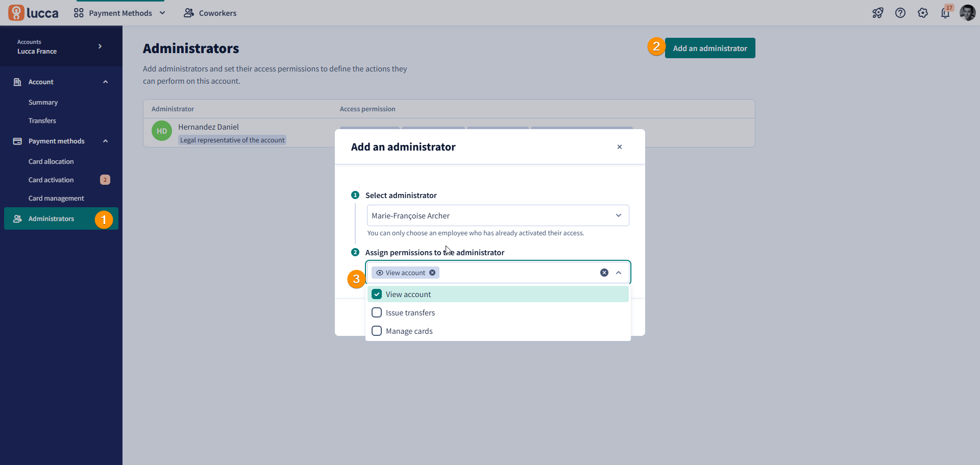Open the notifications bell

pos(945,13)
